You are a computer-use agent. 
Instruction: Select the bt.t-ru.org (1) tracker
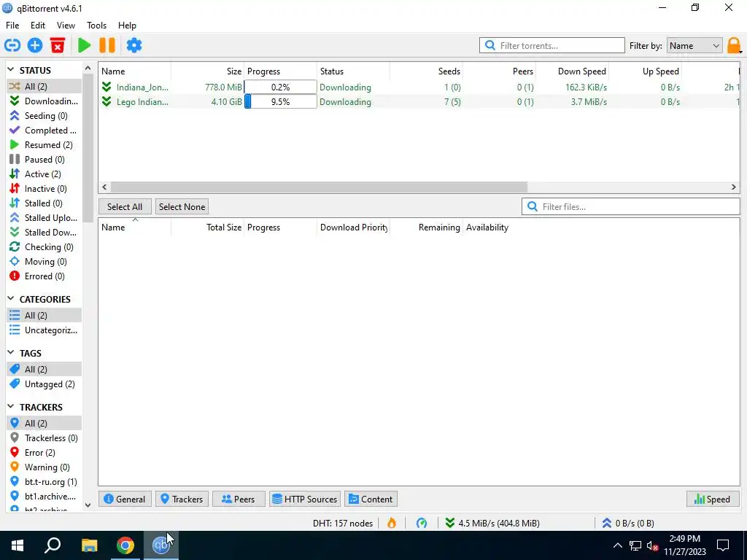tap(44, 482)
